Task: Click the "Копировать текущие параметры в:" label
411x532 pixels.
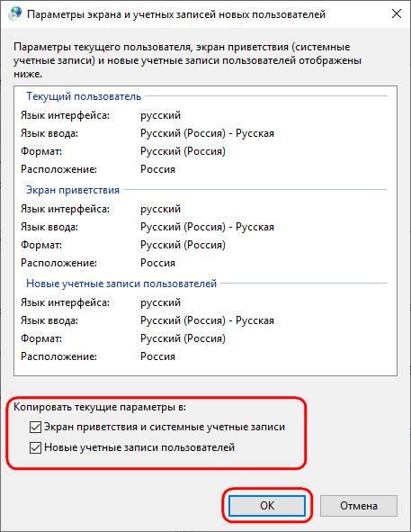Action: (x=100, y=407)
